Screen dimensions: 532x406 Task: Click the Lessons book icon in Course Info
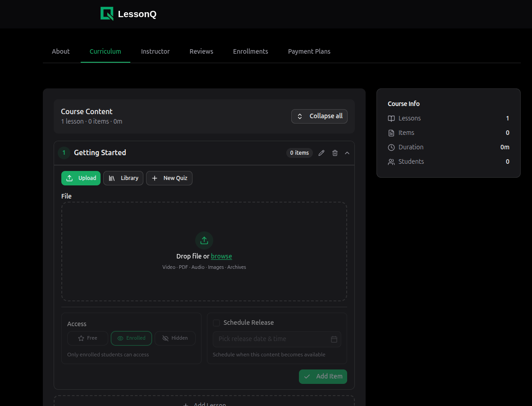[x=391, y=118]
